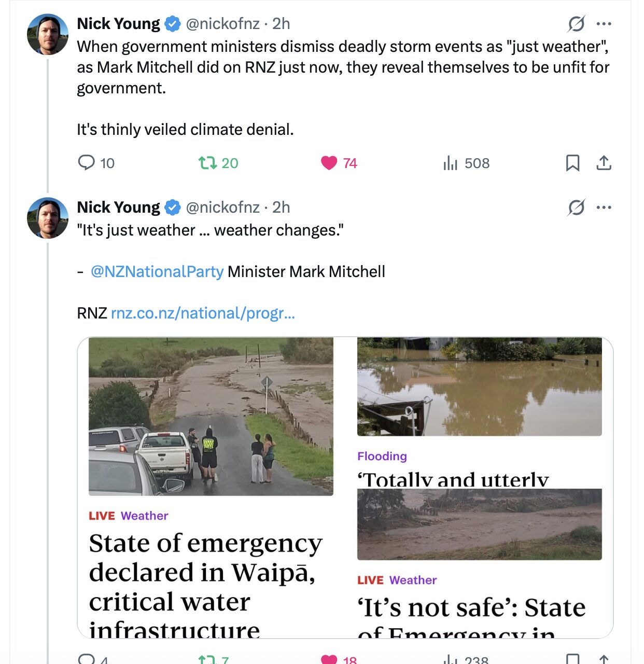Screen dimensions: 644x664
Task: Open flooded road image with parked utes
Action: point(211,416)
